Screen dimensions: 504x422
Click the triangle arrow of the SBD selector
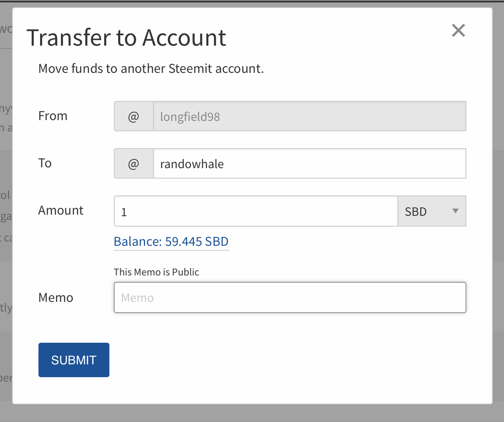click(455, 211)
